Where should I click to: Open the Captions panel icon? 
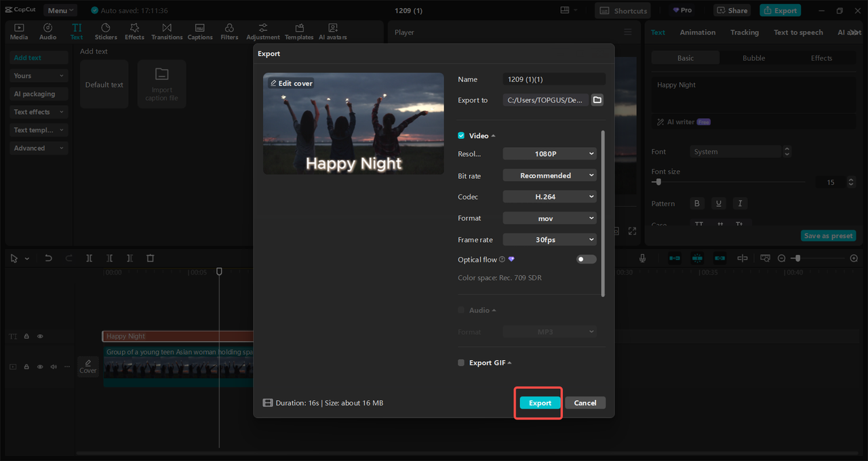pyautogui.click(x=200, y=31)
